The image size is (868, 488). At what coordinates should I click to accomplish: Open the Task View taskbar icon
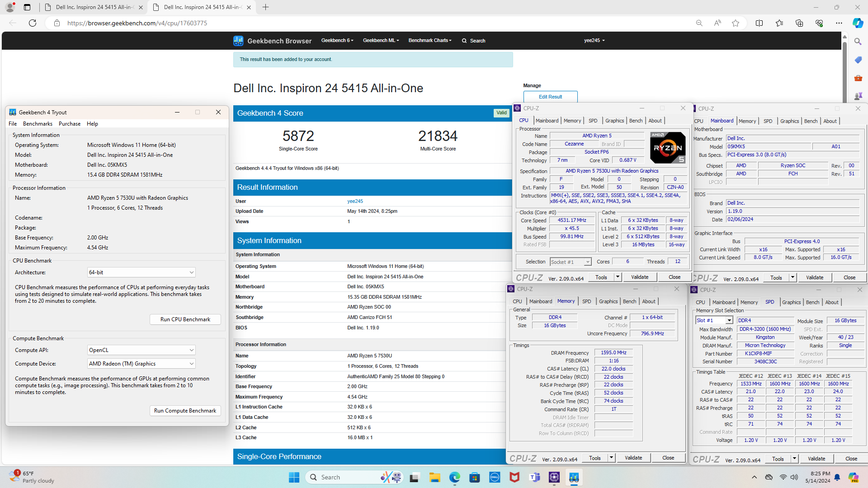tap(414, 477)
